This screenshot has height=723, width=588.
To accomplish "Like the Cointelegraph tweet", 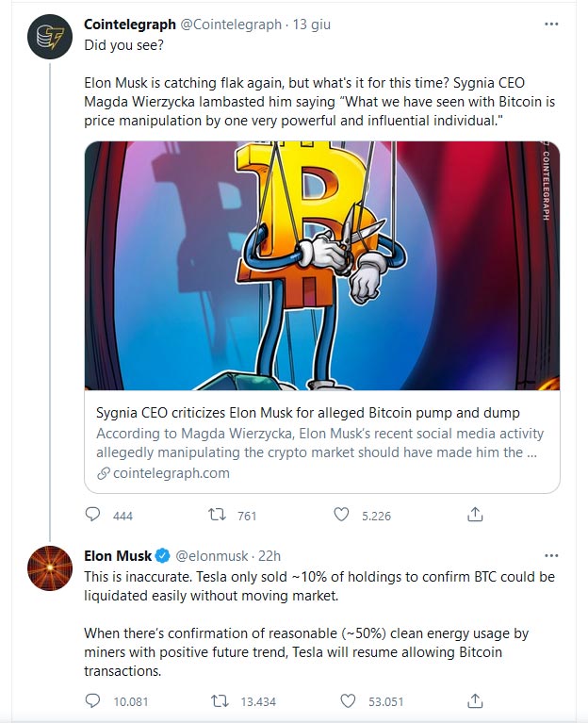I will coord(342,515).
